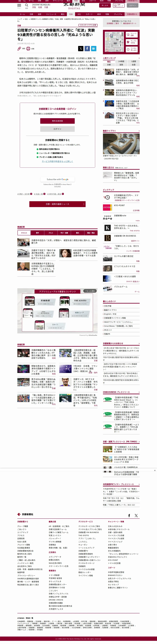This screenshot has width=157, height=644.
Task: Switch related articles to 開店・閉店 tab
Action: [91, 233]
